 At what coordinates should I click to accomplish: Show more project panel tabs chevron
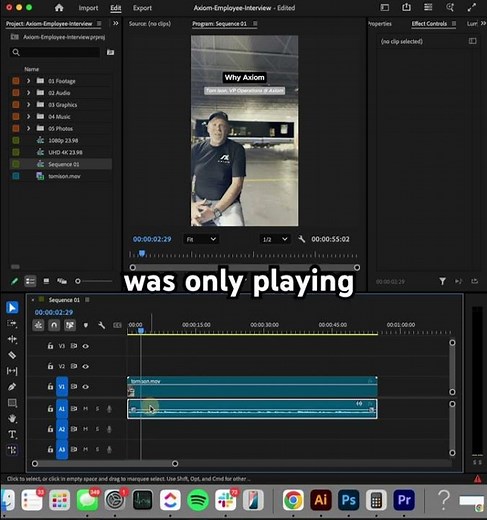click(x=116, y=23)
